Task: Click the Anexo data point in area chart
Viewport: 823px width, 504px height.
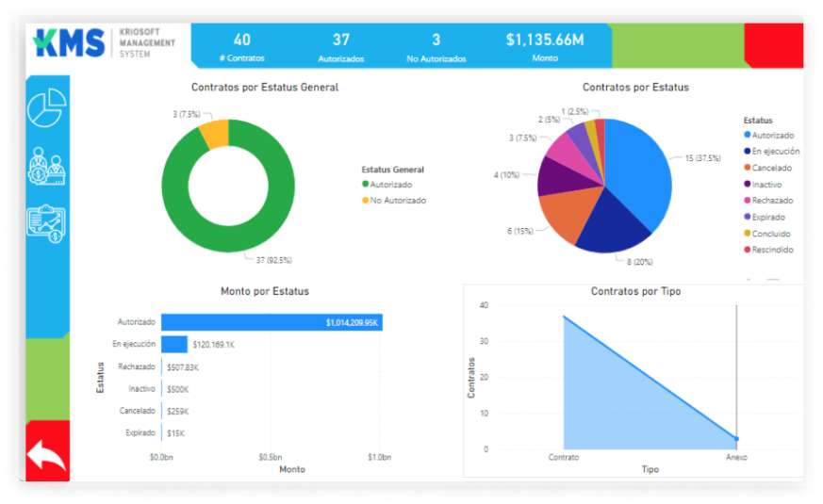Action: point(736,439)
